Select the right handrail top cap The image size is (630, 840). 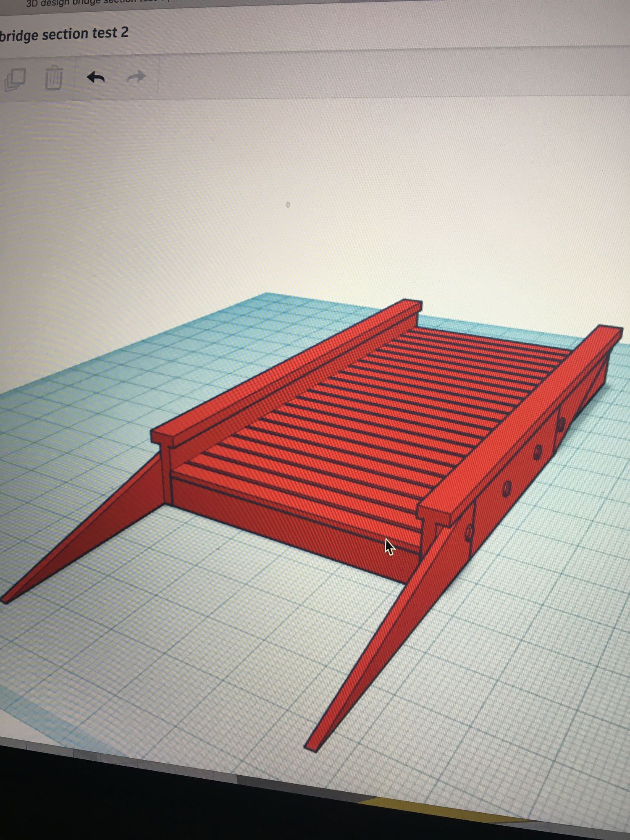[x=521, y=420]
